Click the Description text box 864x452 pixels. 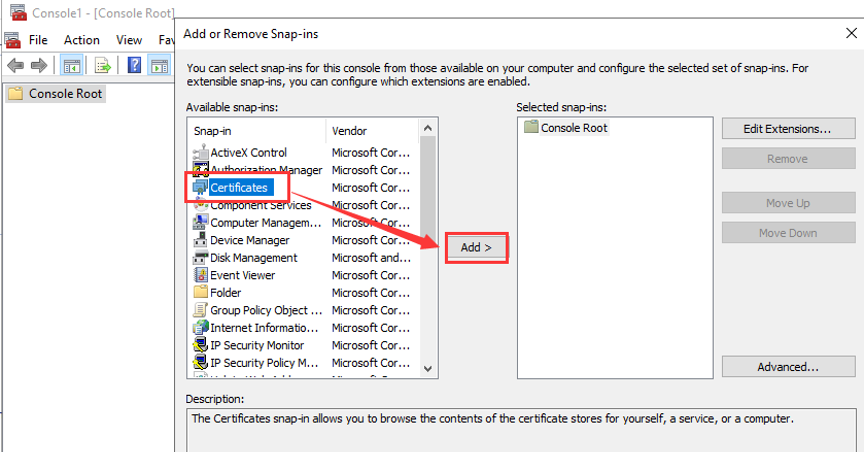521,431
